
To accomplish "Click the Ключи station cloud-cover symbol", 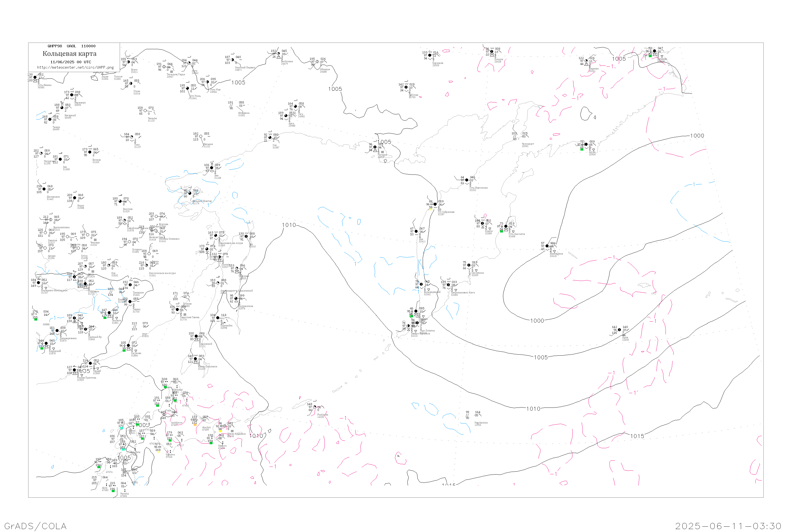I will click(x=483, y=224).
